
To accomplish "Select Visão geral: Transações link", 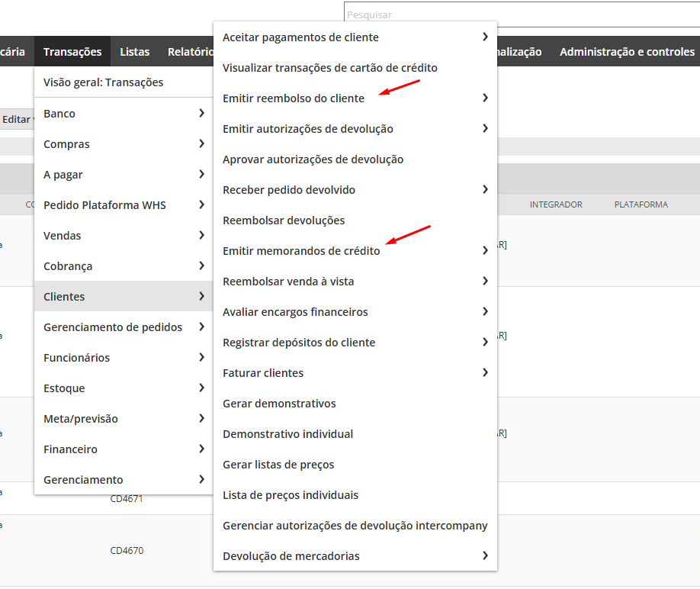I will [104, 82].
